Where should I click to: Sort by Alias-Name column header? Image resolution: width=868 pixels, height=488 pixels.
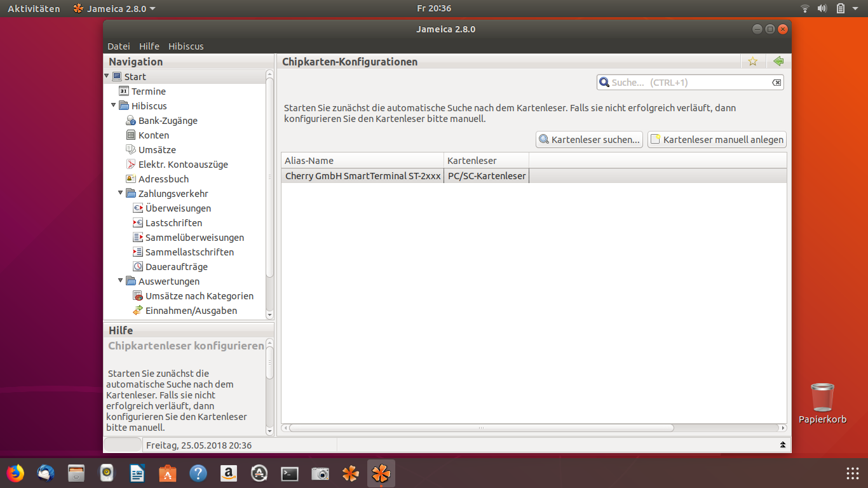(x=362, y=160)
